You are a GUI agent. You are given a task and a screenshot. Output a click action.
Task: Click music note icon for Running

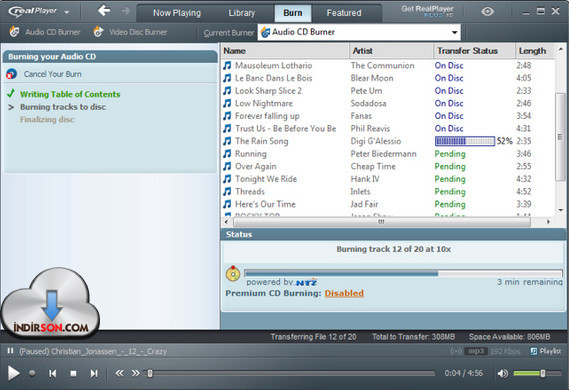(227, 154)
